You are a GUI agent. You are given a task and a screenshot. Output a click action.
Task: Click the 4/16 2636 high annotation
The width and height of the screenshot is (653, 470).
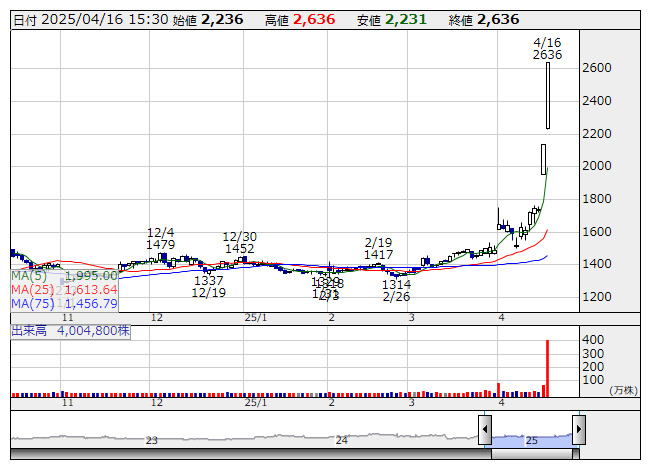pos(547,49)
